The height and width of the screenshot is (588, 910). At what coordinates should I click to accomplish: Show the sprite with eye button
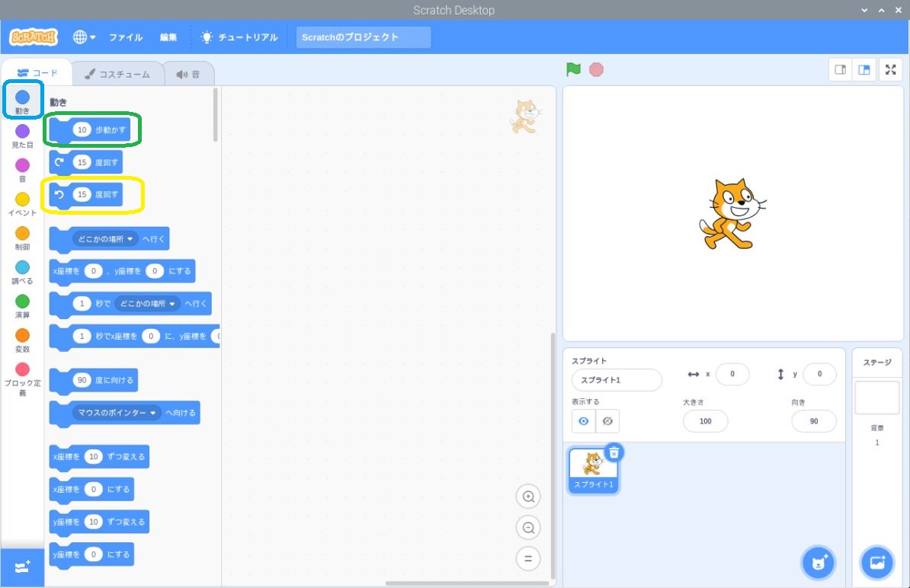[583, 421]
